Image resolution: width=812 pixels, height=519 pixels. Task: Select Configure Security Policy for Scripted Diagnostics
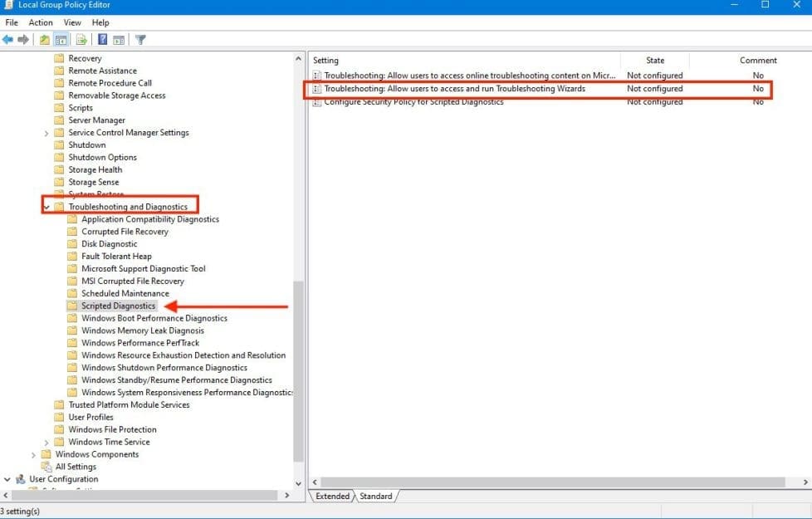pyautogui.click(x=413, y=102)
